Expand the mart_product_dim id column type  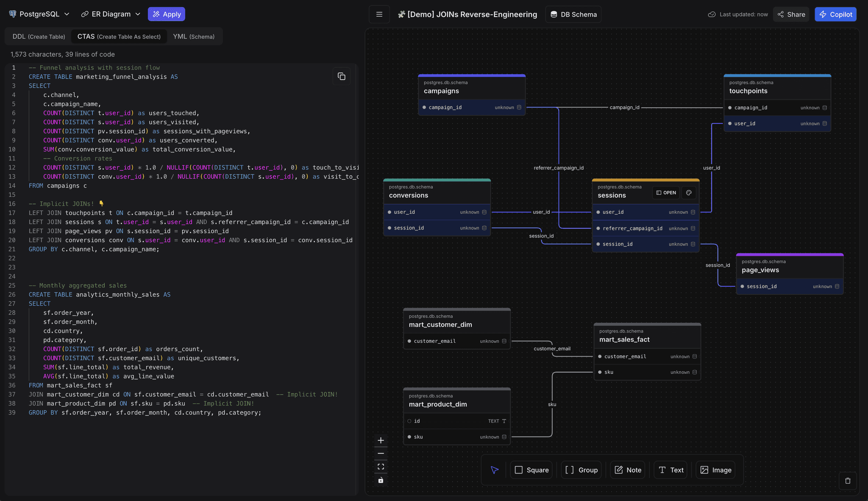point(504,421)
